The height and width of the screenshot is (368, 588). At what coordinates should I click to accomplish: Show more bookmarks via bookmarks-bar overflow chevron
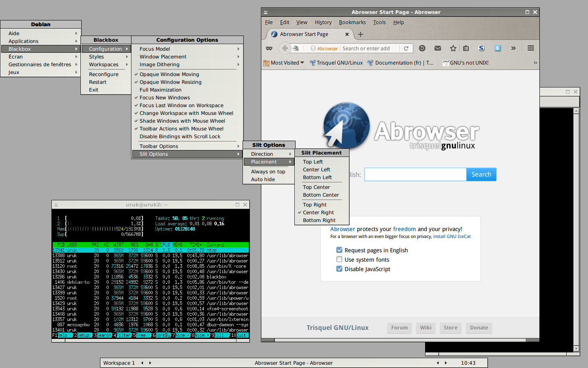(x=535, y=63)
